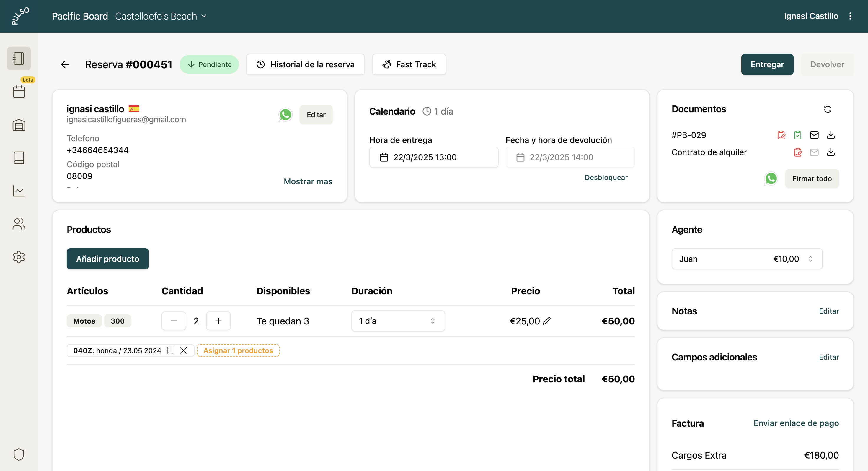The height and width of the screenshot is (471, 868).
Task: Open the customers section from sidebar
Action: point(19,224)
